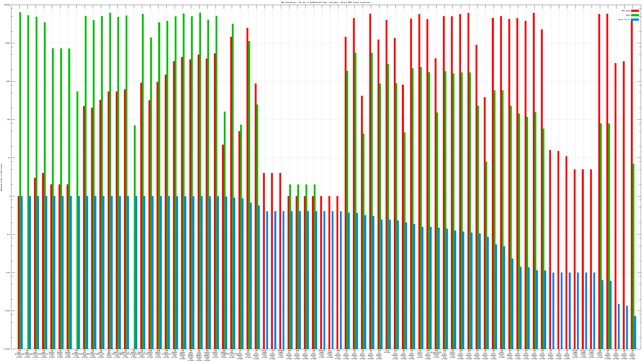Image resolution: width=644 pixels, height=362 pixels.
Task: Click the 'db.wpbl.info' x-axis label
Action: 109,354
